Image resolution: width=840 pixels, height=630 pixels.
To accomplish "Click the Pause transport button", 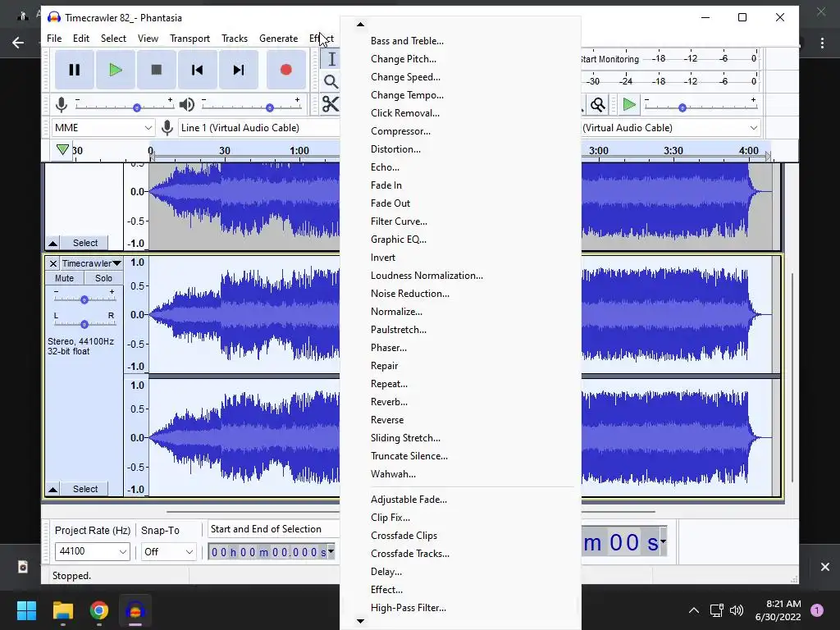I will [x=75, y=70].
